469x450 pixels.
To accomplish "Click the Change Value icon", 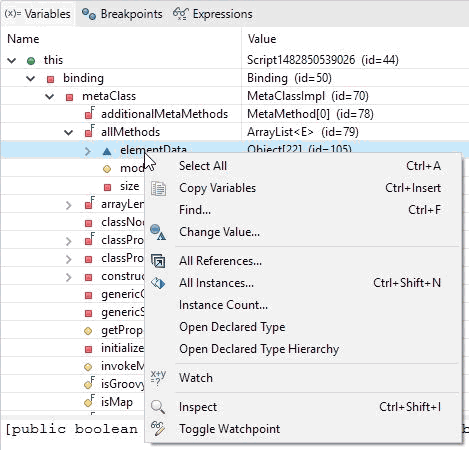I will click(158, 232).
